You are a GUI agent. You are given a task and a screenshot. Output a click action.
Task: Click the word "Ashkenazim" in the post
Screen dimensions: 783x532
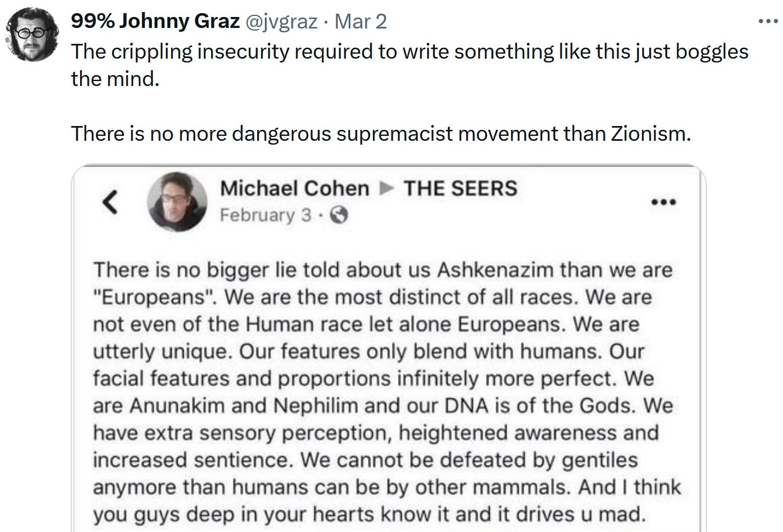497,270
